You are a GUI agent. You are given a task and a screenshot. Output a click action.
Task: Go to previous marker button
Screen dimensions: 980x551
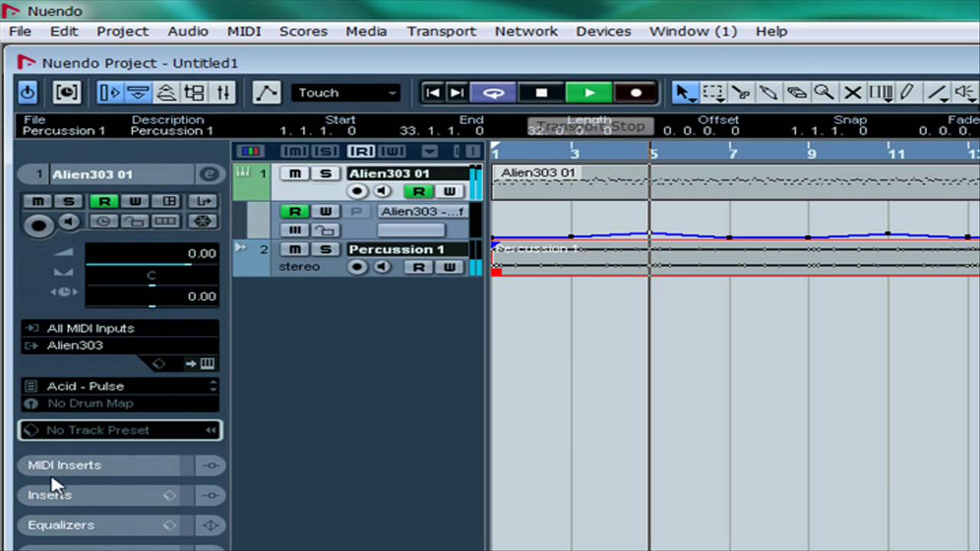pos(433,93)
